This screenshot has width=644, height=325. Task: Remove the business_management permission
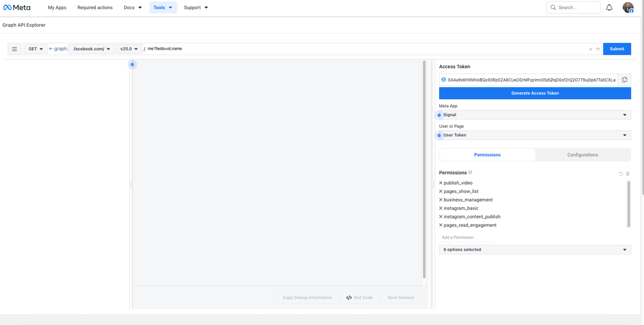pyautogui.click(x=441, y=200)
